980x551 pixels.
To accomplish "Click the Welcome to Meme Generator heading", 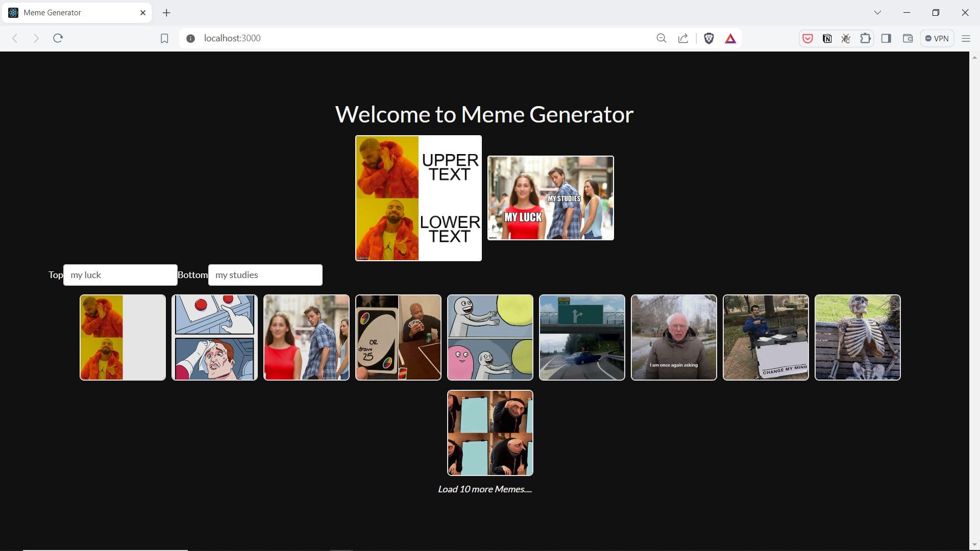I will point(484,114).
